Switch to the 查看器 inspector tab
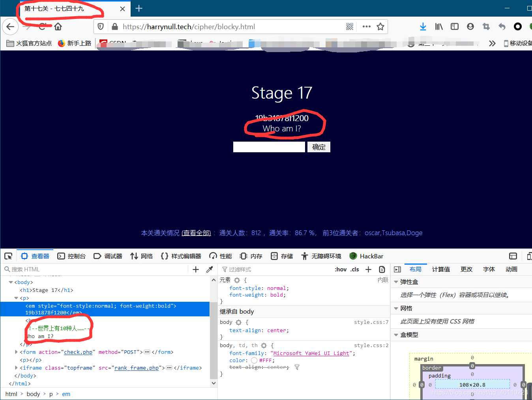The width and height of the screenshot is (532, 400). (35, 256)
